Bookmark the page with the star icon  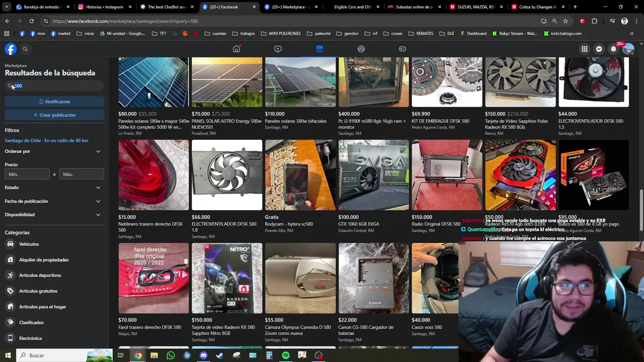pos(566,21)
